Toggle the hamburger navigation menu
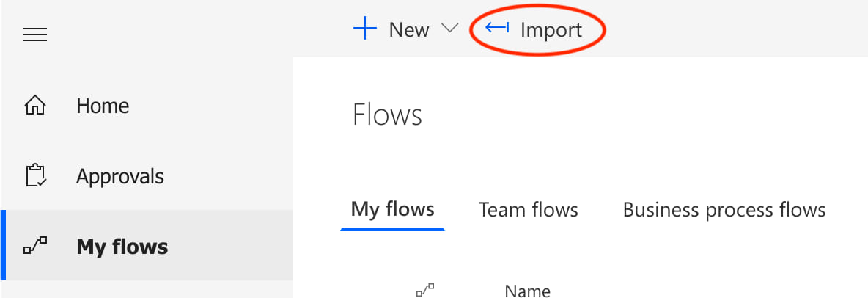The image size is (868, 298). 35,34
